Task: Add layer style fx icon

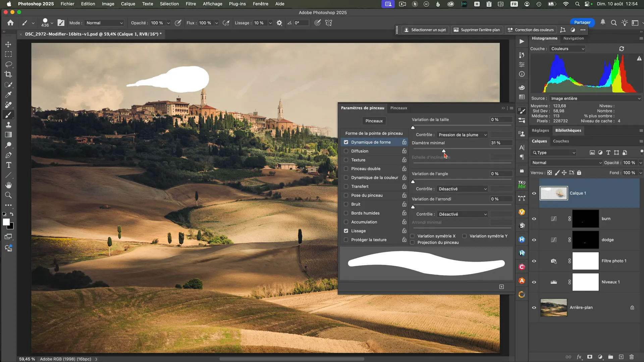Action: point(579,357)
